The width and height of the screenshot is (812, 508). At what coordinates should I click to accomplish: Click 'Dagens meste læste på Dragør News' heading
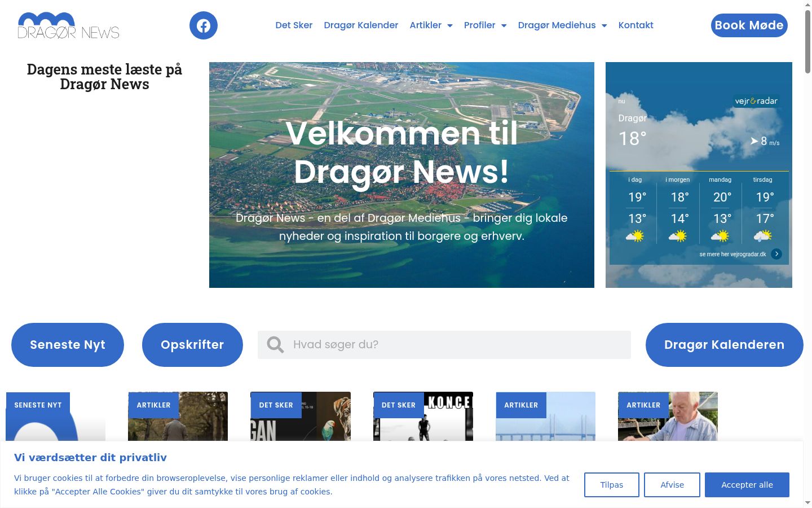104,77
